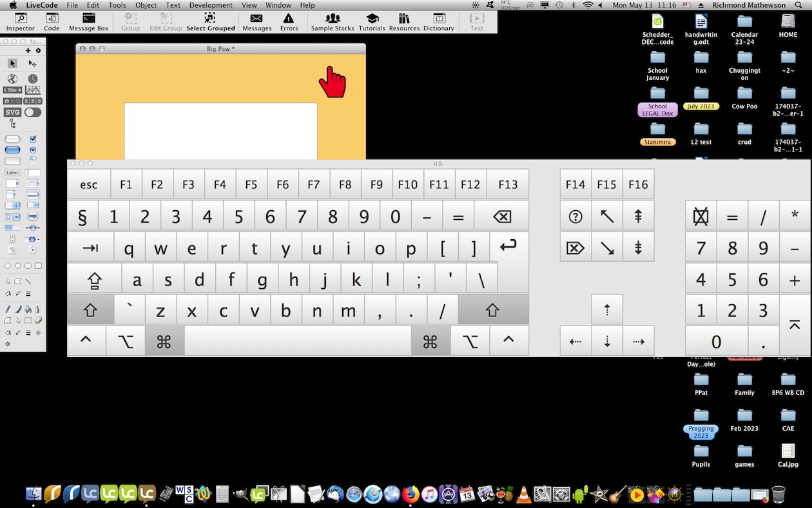Viewport: 812px width, 508px height.
Task: Open the Development menu
Action: coord(211,5)
